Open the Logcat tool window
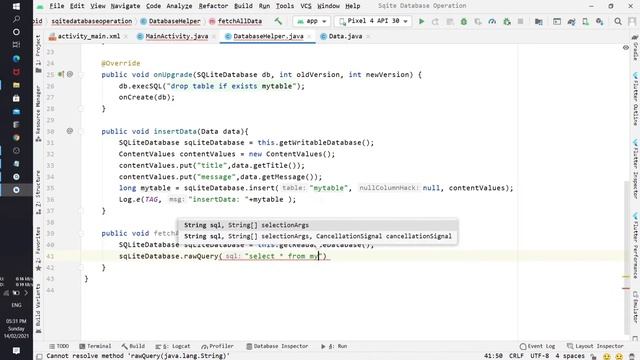Viewport: 640px width, 360px height. point(173,346)
